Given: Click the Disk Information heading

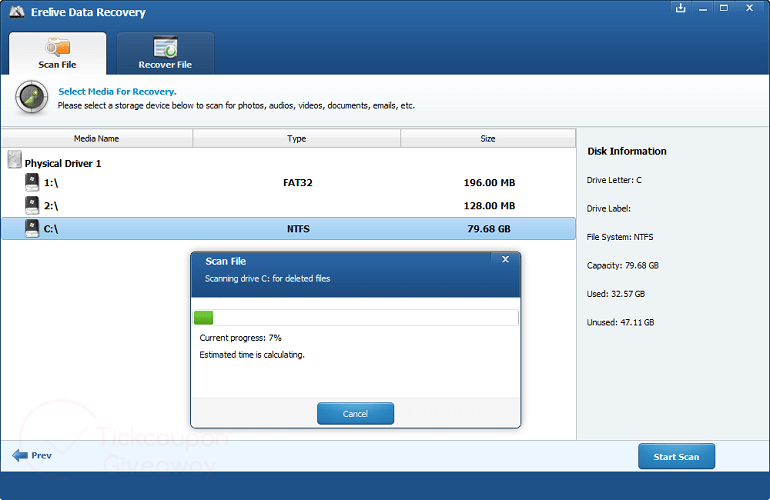Looking at the screenshot, I should click(x=627, y=151).
